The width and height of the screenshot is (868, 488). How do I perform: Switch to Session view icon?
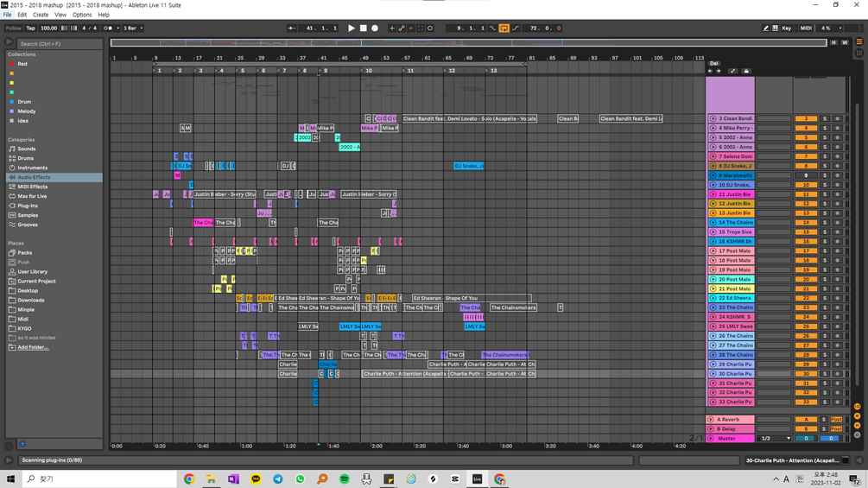[859, 53]
